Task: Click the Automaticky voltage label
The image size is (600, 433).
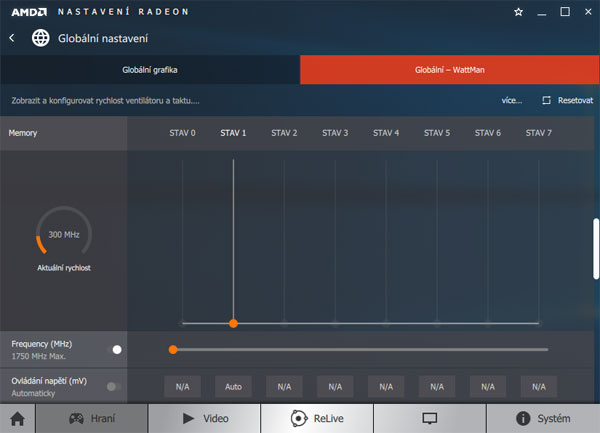Action: (x=33, y=393)
